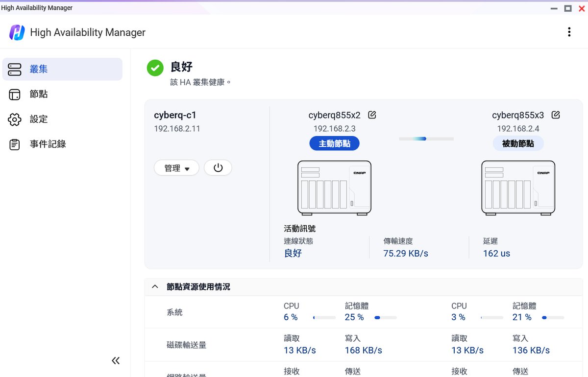The height and width of the screenshot is (377, 588).
Task: Click the 被動節點 badge
Action: tap(518, 143)
